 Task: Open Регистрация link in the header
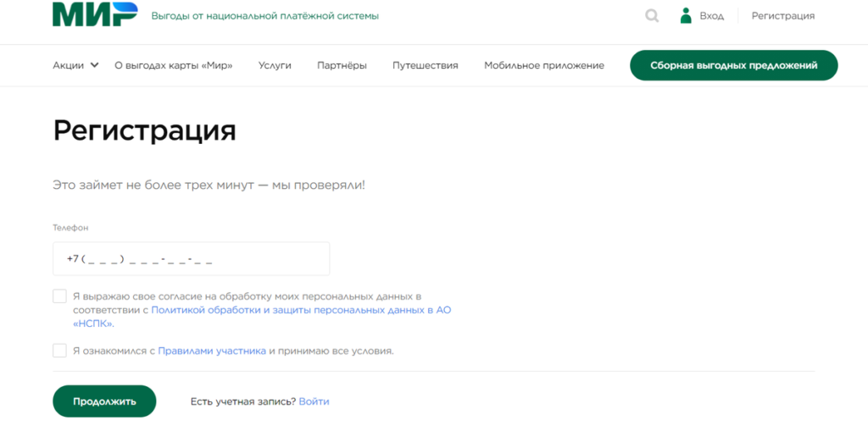pos(782,15)
